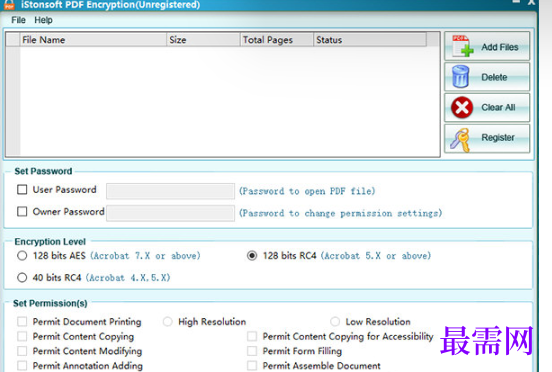The image size is (552, 372).
Task: Click the Clear All button label
Action: 498,107
